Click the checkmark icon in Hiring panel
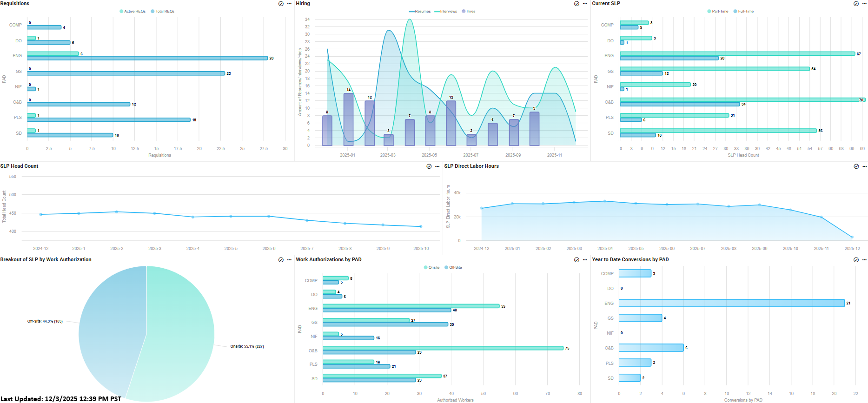This screenshot has width=868, height=403. [576, 4]
